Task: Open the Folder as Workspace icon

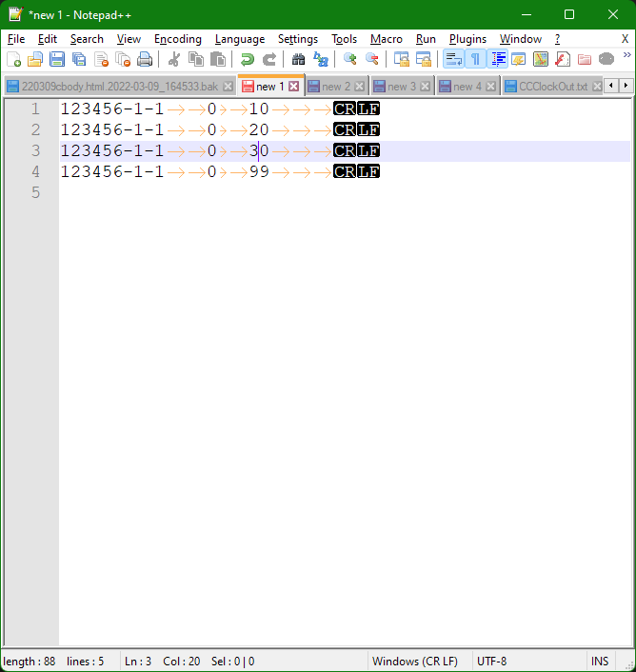Action: click(585, 60)
